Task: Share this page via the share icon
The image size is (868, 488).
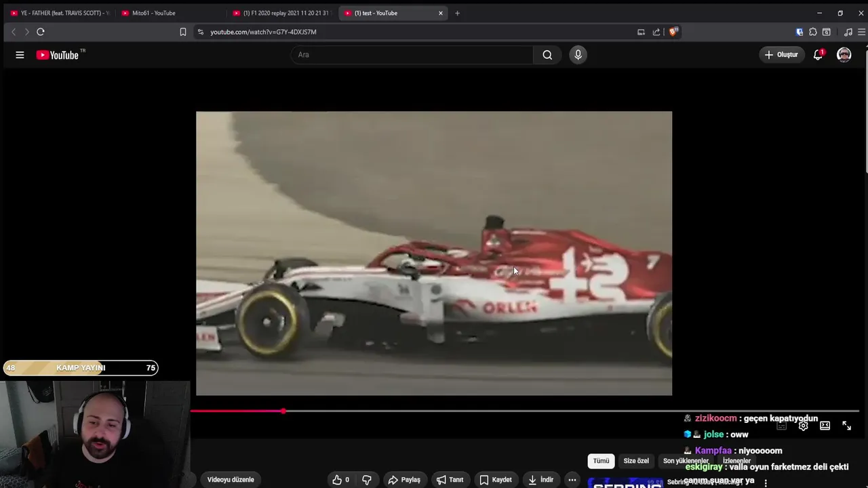Action: coord(656,32)
